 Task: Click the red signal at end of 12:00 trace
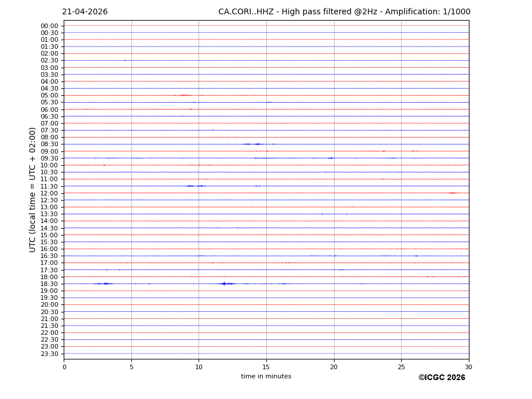coord(452,193)
